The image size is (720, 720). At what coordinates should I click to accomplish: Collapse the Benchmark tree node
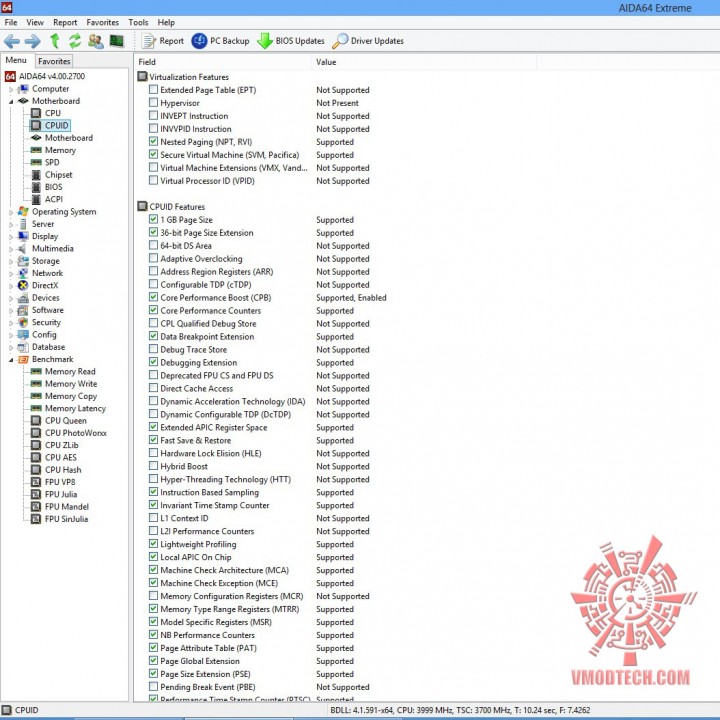click(x=11, y=360)
